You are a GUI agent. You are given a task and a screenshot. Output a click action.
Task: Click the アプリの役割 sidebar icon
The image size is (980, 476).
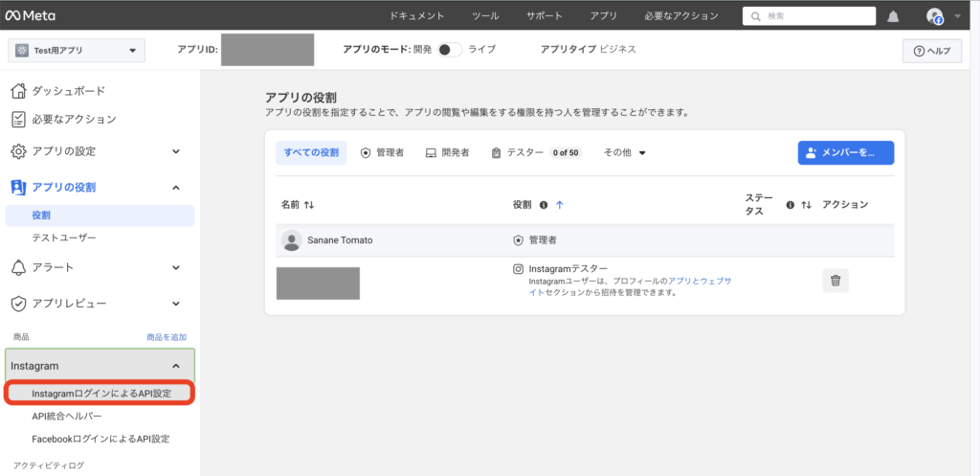pos(19,187)
